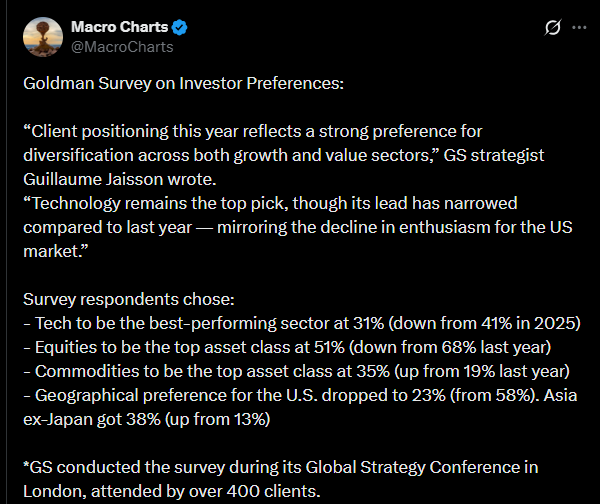Open the three-dot more options menu
The width and height of the screenshot is (600, 504).
[578, 28]
